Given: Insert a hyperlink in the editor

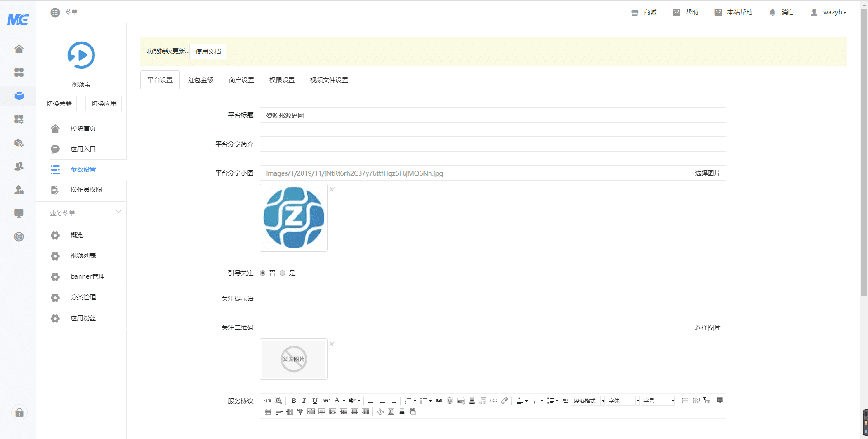Looking at the screenshot, I should pos(494,401).
